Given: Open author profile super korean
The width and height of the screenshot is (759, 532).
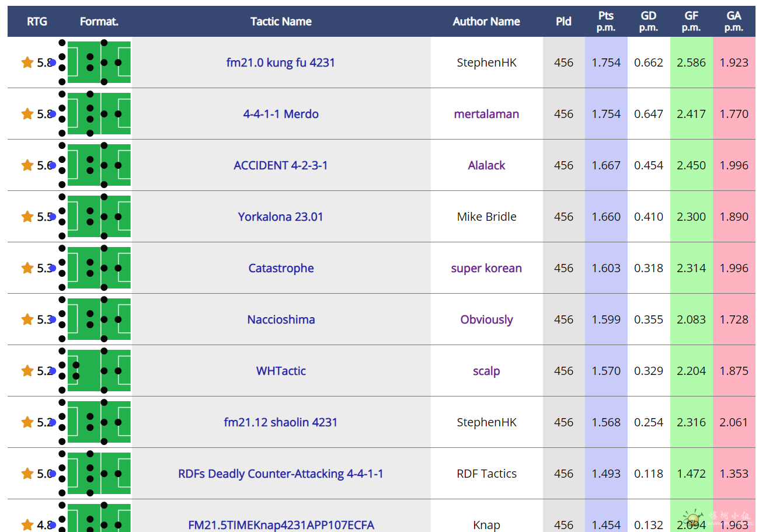Looking at the screenshot, I should coord(486,268).
